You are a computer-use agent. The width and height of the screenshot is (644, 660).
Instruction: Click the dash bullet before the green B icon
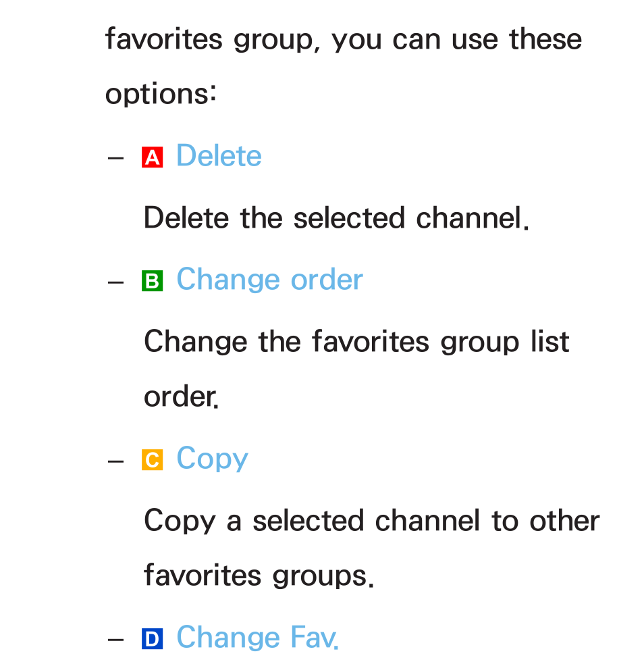(115, 282)
